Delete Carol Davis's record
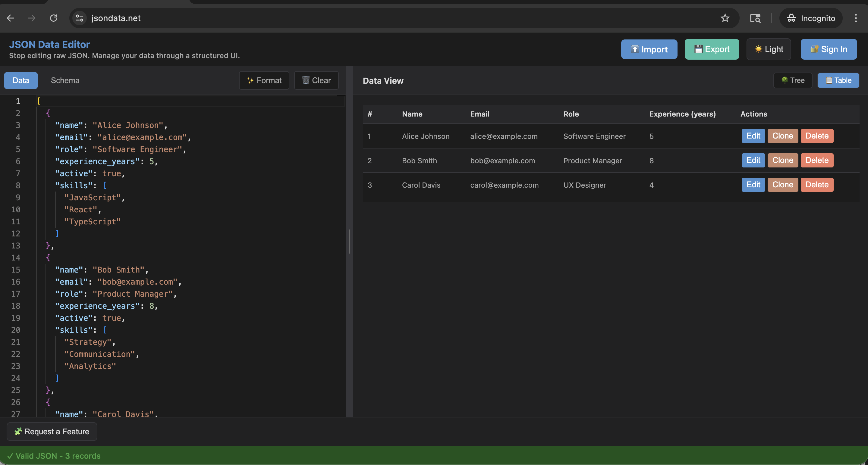868x465 pixels. point(817,185)
